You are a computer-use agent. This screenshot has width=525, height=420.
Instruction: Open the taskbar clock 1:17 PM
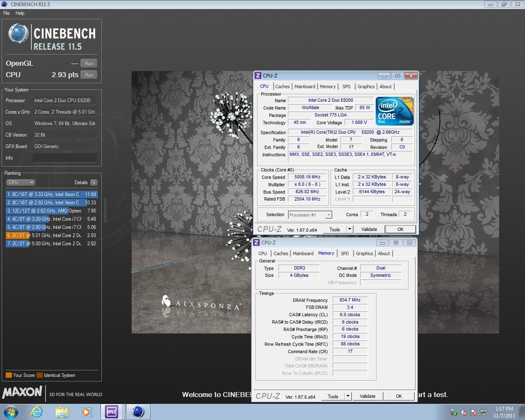504,412
